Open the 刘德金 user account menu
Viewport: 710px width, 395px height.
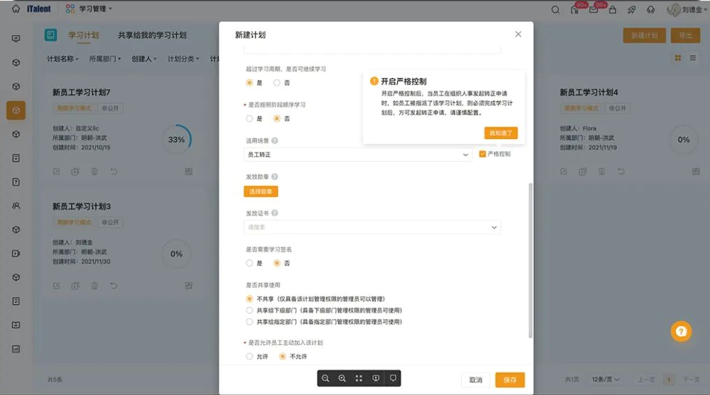[686, 10]
